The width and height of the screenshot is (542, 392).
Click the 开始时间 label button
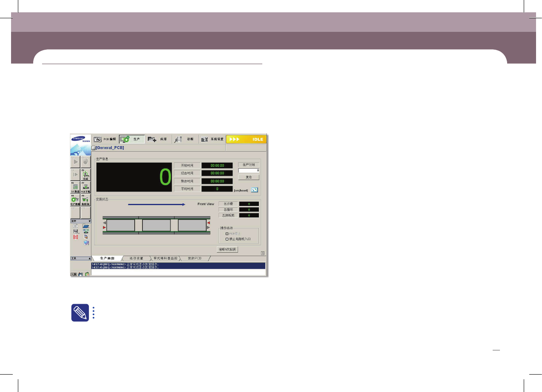coord(187,165)
